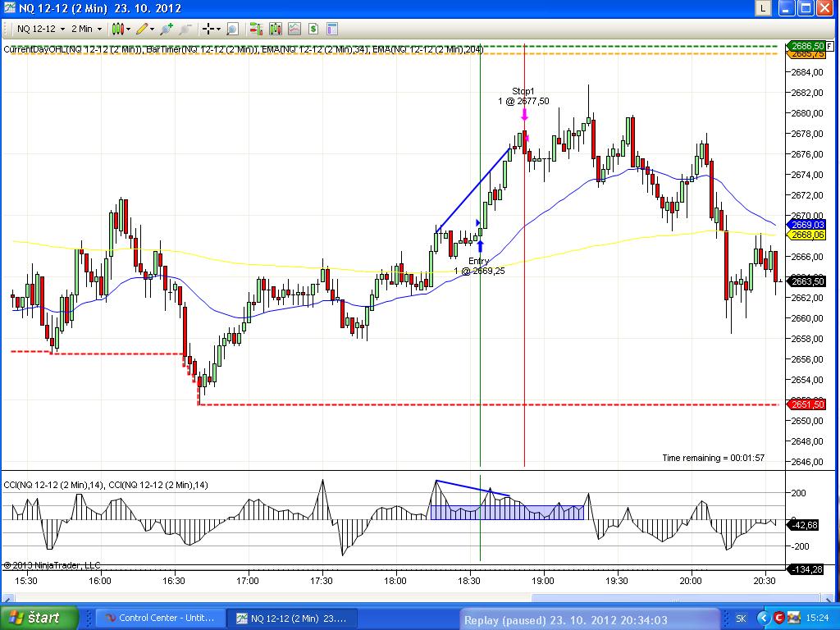Click the Windows Start button
Viewport: 840px width, 630px height.
(40, 618)
